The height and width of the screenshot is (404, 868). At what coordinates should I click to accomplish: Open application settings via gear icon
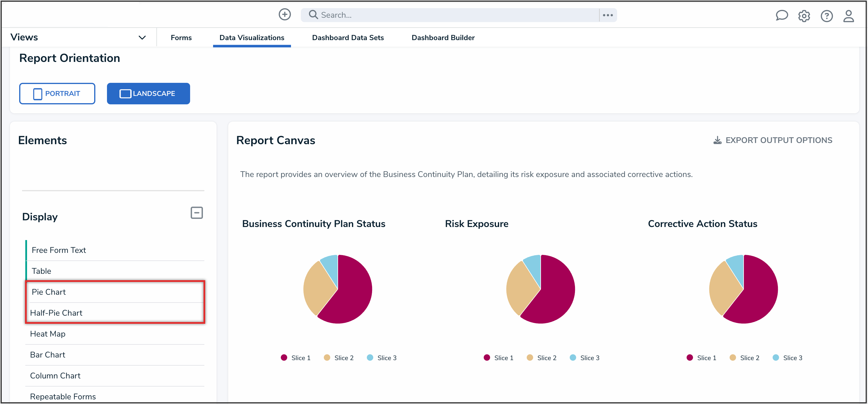coord(804,16)
